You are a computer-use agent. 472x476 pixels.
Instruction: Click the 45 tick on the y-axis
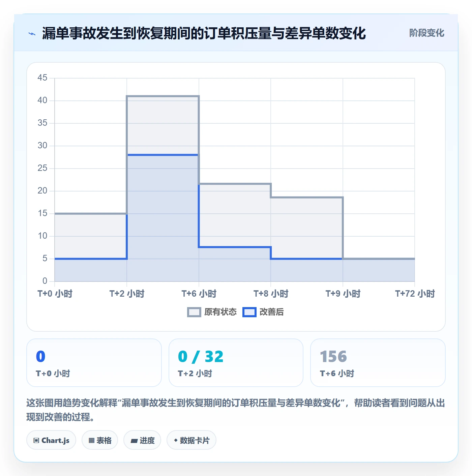pos(42,78)
